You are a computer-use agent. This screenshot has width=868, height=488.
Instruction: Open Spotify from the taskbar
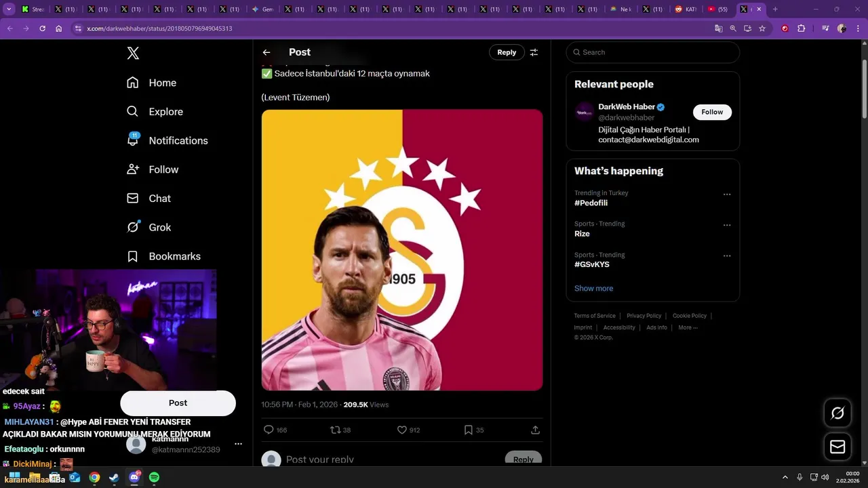tap(154, 477)
